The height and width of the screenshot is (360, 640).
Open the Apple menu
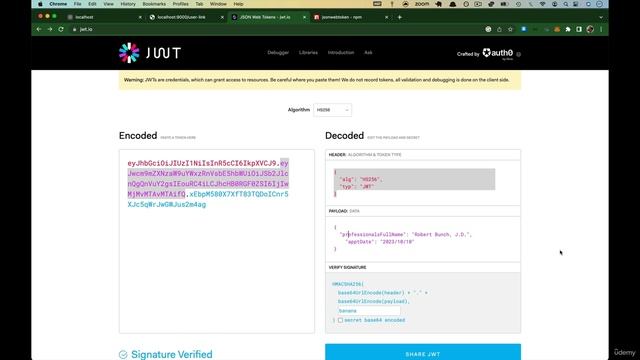click(x=40, y=4)
